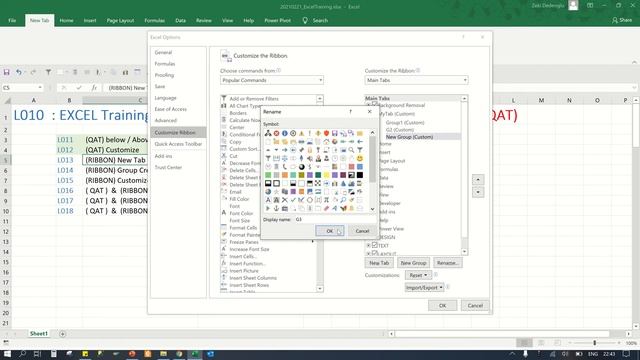Screen dimensions: 640x360
Task: Open the File menu tab
Action: pyautogui.click(x=12, y=20)
